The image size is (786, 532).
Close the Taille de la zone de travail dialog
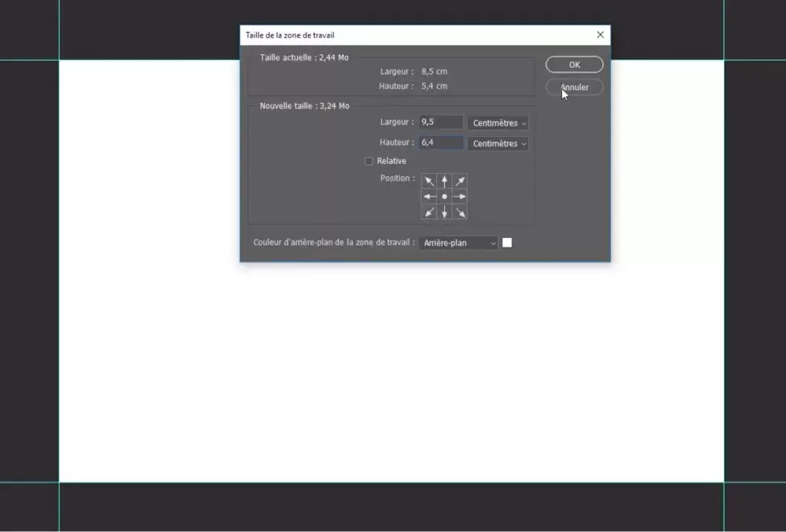coord(600,35)
